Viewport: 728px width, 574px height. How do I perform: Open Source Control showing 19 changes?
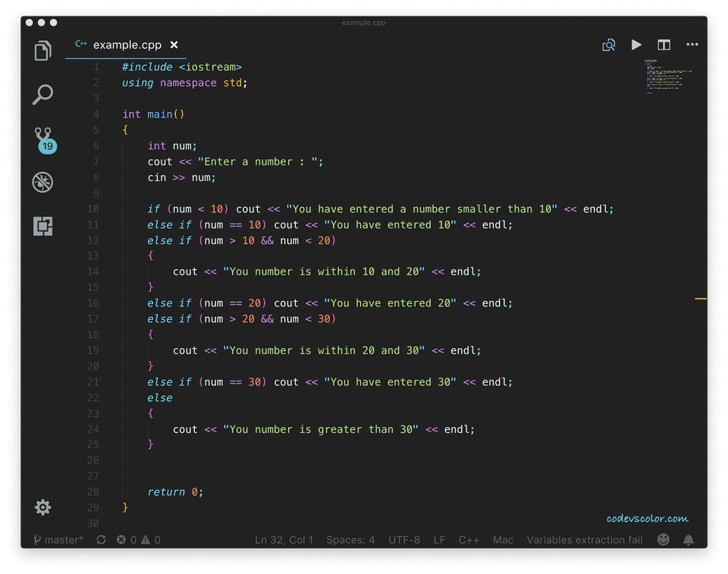[x=42, y=137]
